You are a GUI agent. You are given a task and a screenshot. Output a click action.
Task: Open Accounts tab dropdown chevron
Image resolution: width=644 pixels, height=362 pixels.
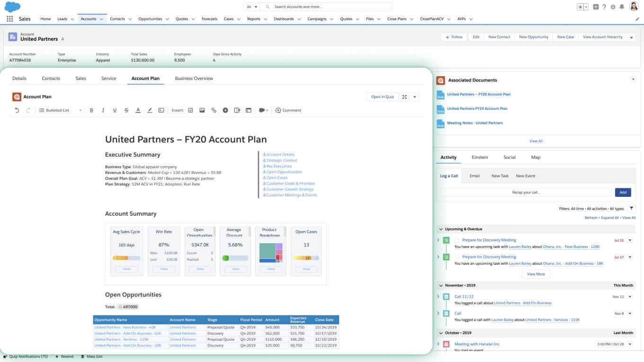coord(101,19)
